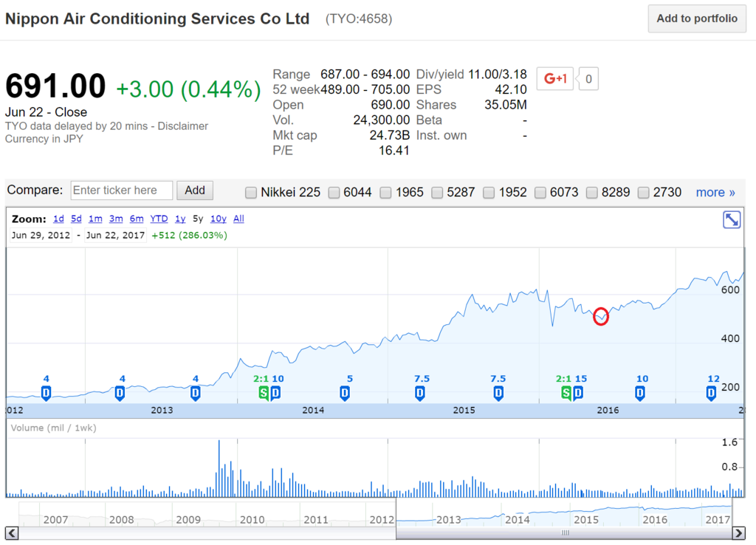Click the Mkt cap value 24.73B

(x=389, y=136)
